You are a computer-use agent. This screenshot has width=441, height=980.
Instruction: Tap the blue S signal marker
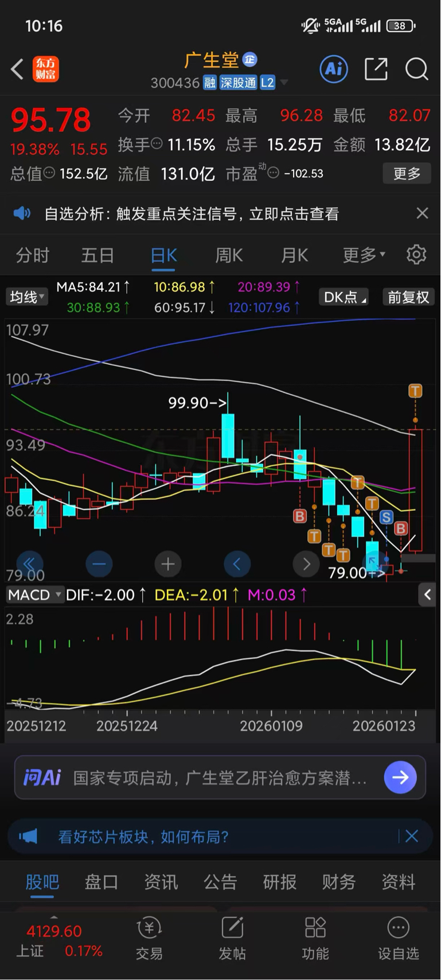(387, 517)
